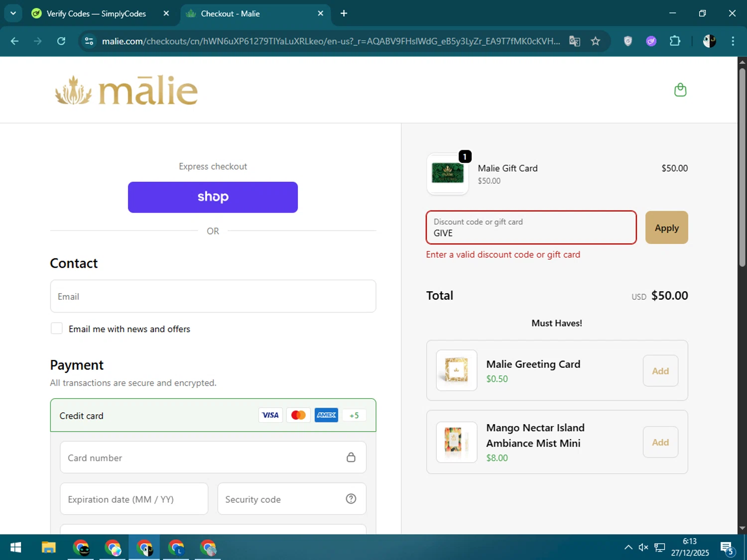The image size is (747, 560).
Task: Switch to Verify Codes — SimplyCodes tab
Action: (x=96, y=13)
